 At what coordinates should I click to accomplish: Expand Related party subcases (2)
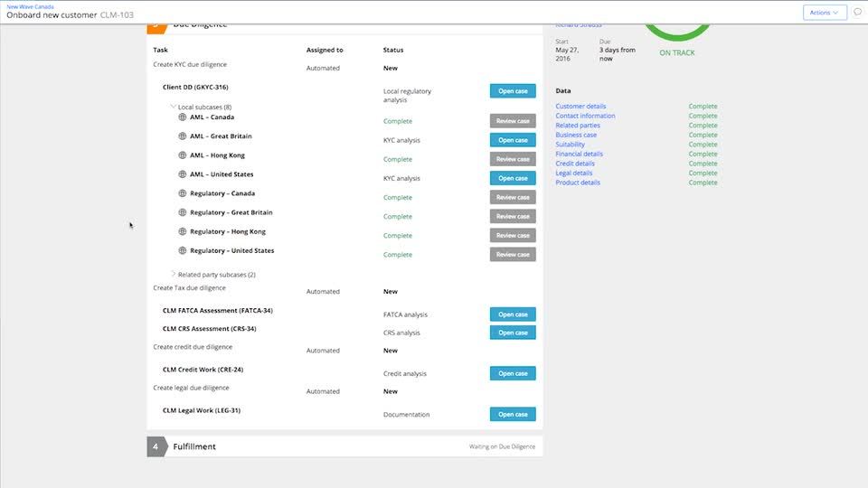(x=174, y=274)
